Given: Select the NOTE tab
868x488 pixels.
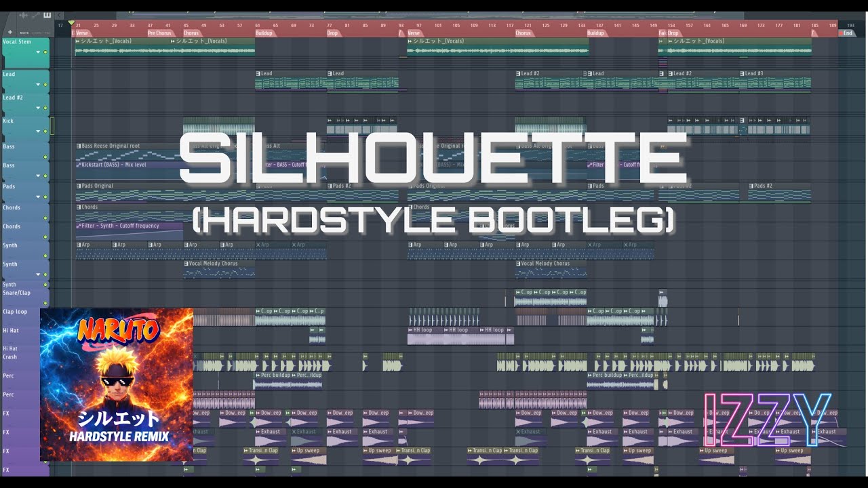Looking at the screenshot, I should (24, 33).
